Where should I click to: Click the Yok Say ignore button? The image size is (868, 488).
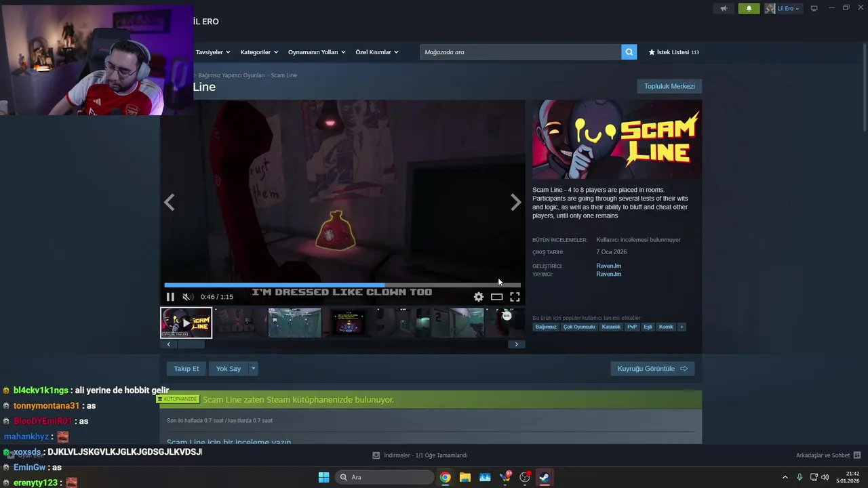coord(229,369)
